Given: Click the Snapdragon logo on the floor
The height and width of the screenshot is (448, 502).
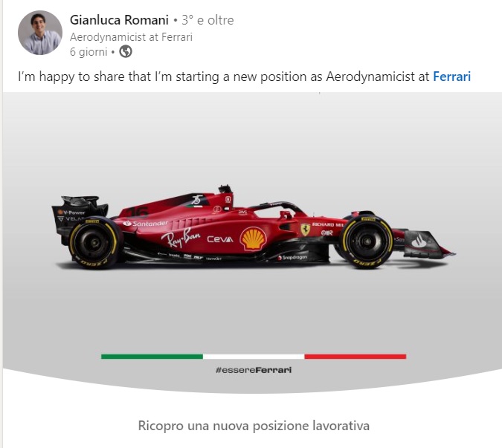Looking at the screenshot, I should (293, 257).
